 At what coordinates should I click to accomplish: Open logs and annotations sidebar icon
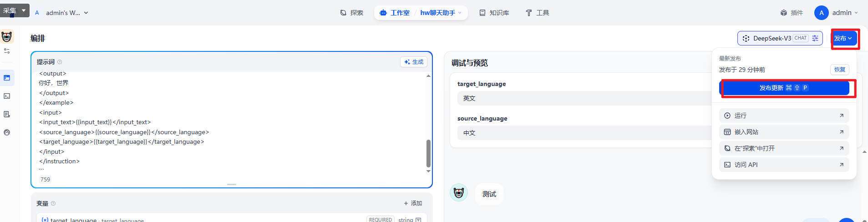coord(7,114)
